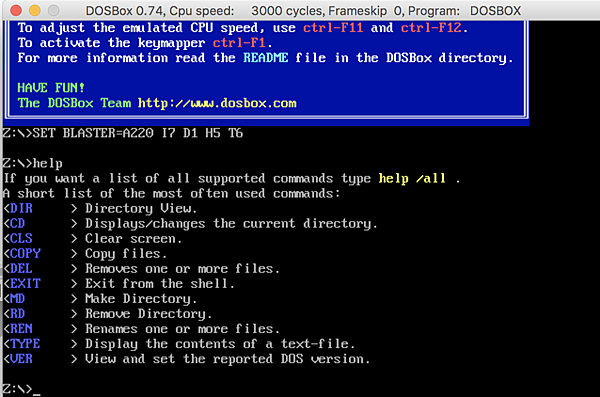Click the gray zoom window button

click(54, 10)
